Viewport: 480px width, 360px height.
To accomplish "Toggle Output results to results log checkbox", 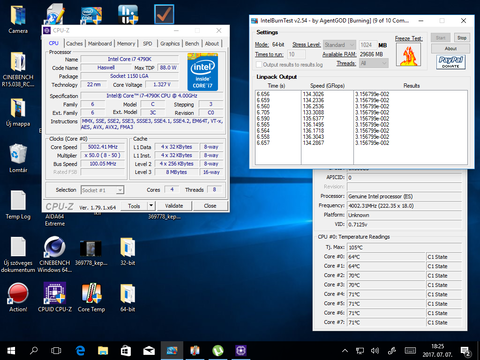I will coord(259,64).
